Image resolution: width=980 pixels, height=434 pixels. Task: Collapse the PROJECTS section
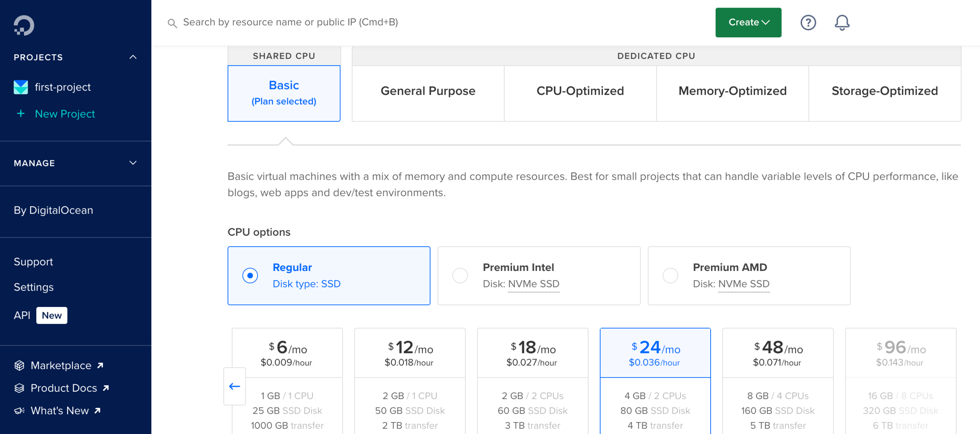click(x=133, y=57)
